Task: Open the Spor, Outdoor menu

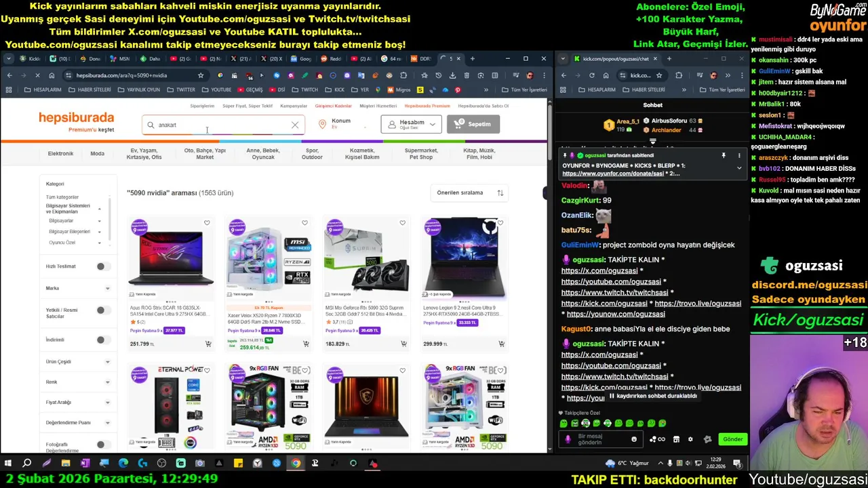Action: pyautogui.click(x=312, y=154)
